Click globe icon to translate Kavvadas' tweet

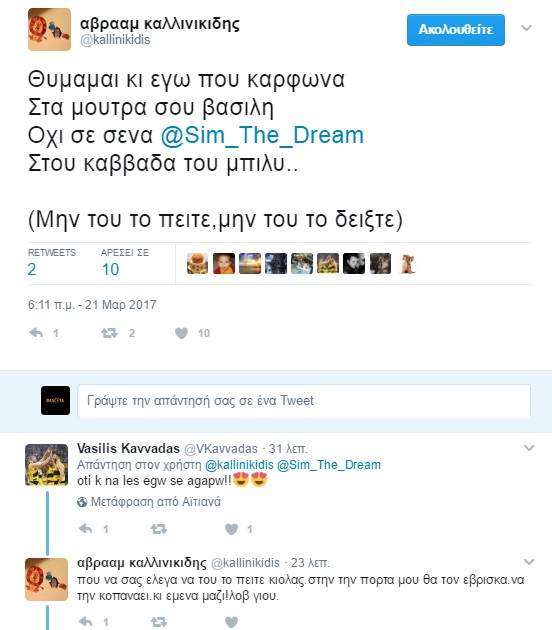point(82,502)
